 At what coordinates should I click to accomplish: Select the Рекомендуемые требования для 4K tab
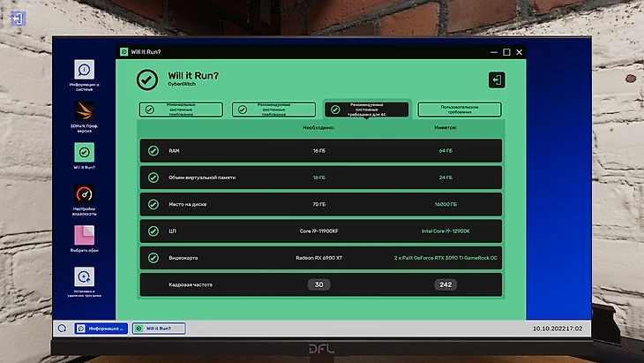(x=367, y=110)
